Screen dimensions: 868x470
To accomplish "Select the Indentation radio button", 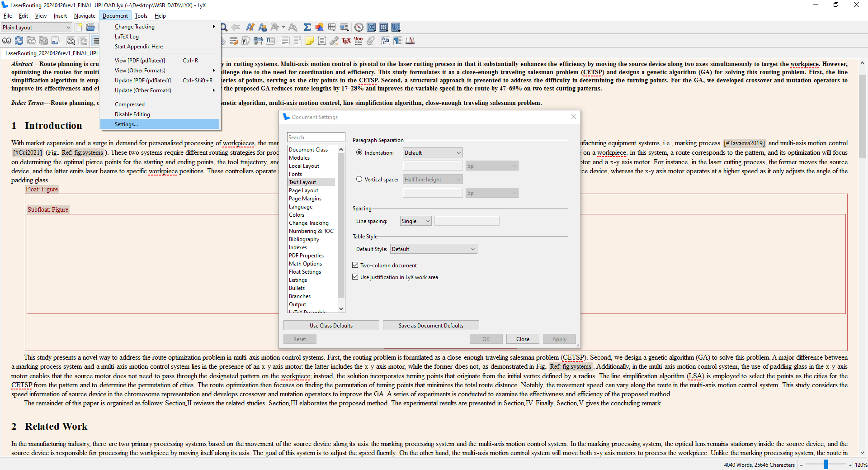I will 359,152.
